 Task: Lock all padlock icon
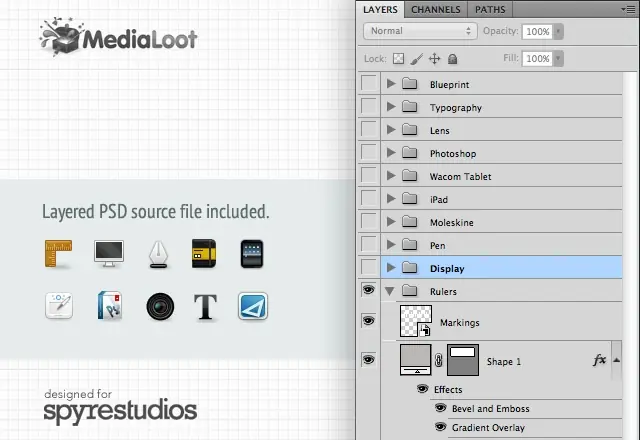click(x=452, y=59)
